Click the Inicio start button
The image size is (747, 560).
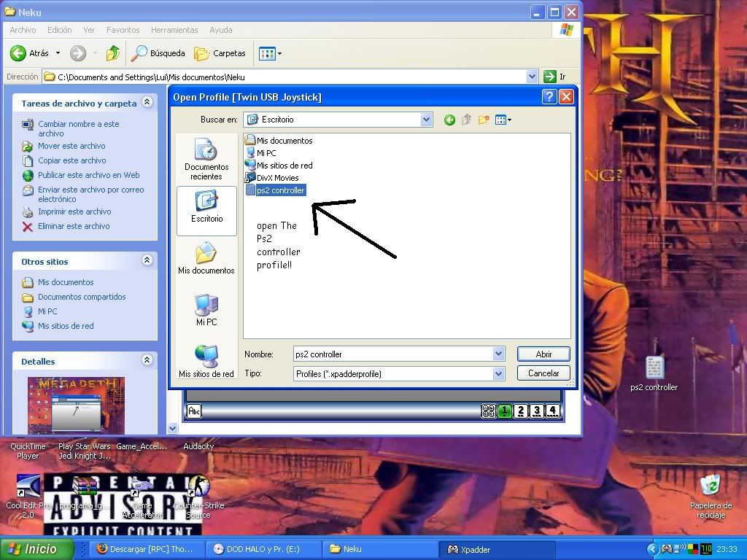pos(37,549)
